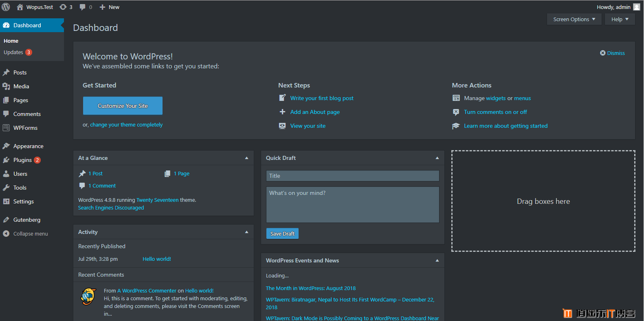Open change your theme completely link
The image size is (644, 321).
click(126, 124)
